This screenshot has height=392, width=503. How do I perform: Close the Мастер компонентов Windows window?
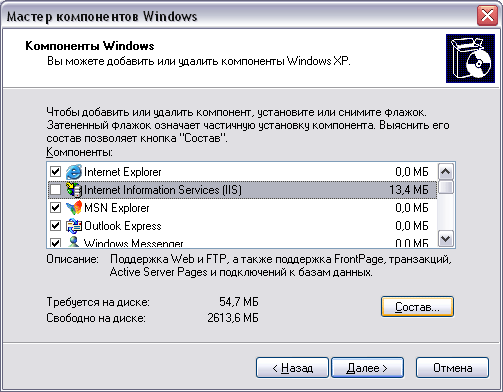click(x=487, y=16)
